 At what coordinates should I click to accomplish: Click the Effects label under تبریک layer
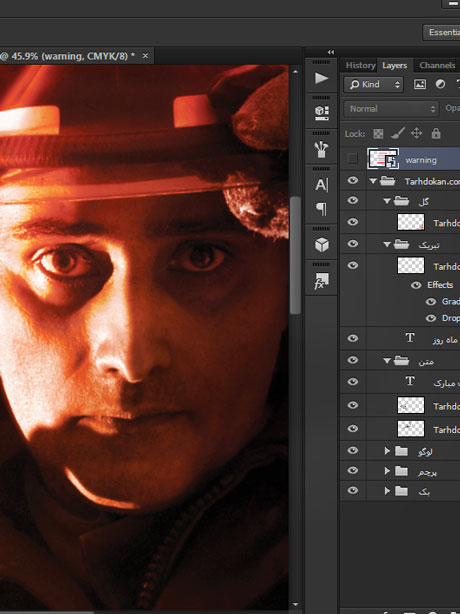click(440, 285)
